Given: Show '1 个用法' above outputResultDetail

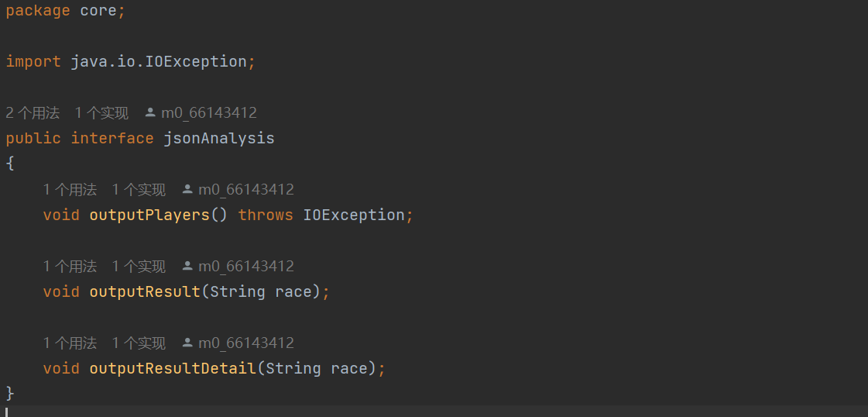Looking at the screenshot, I should [70, 343].
